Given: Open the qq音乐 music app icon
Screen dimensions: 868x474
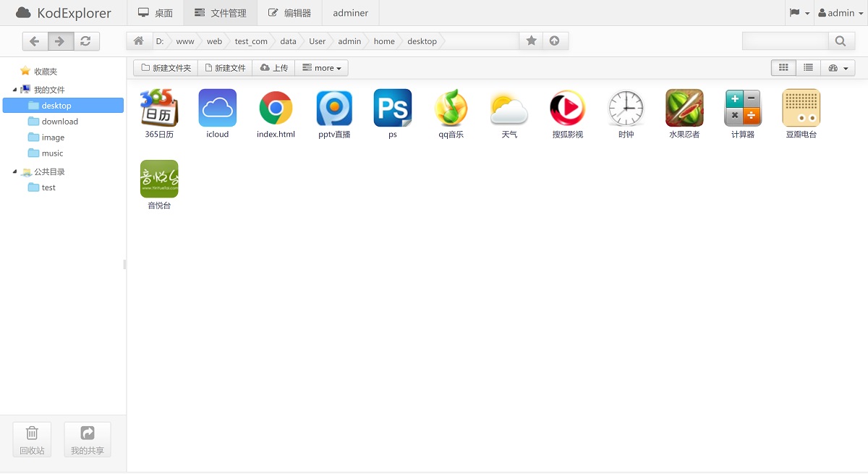Looking at the screenshot, I should (451, 108).
